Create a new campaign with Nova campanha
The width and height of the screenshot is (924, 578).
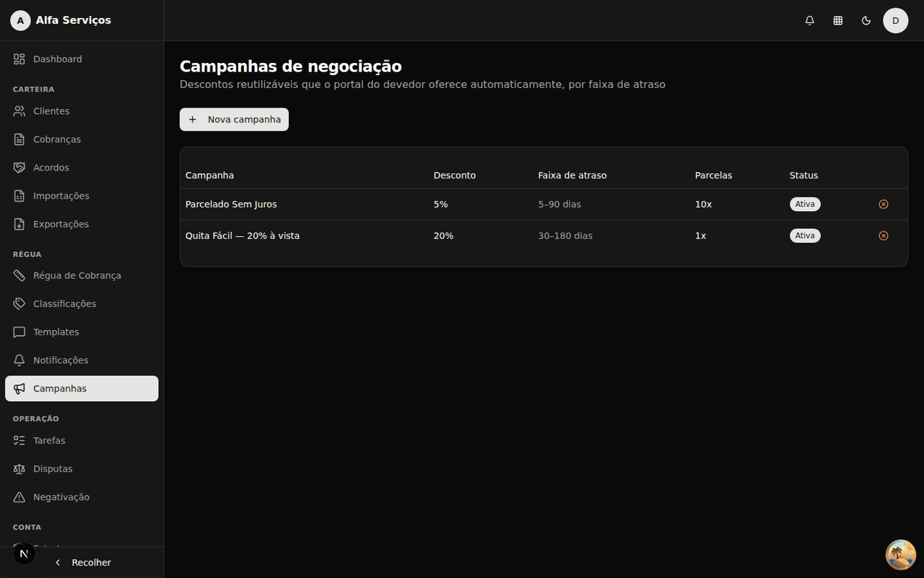tap(234, 119)
